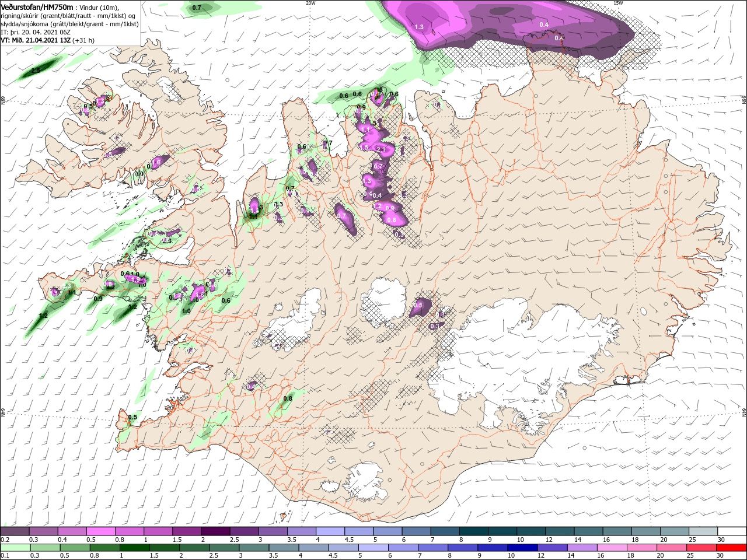Select the white 30 swatch in upper legend
Screen dimensions: 747x560
[732, 531]
